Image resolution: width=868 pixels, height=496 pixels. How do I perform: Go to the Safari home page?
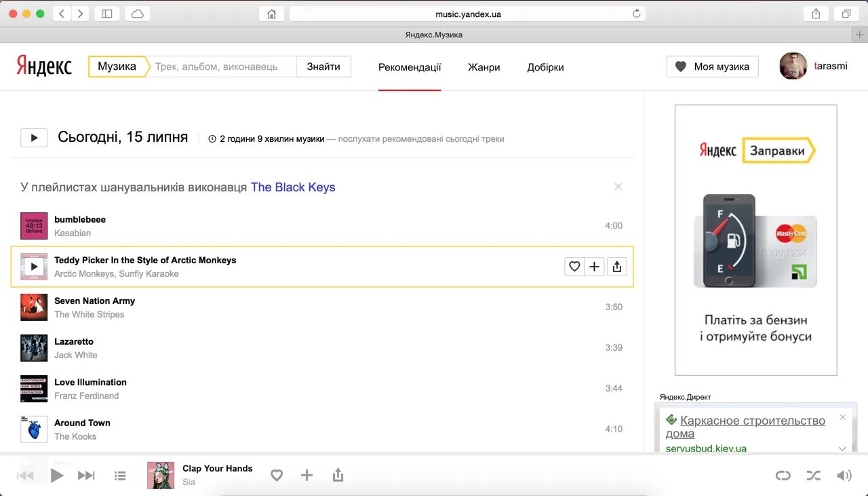(x=271, y=14)
